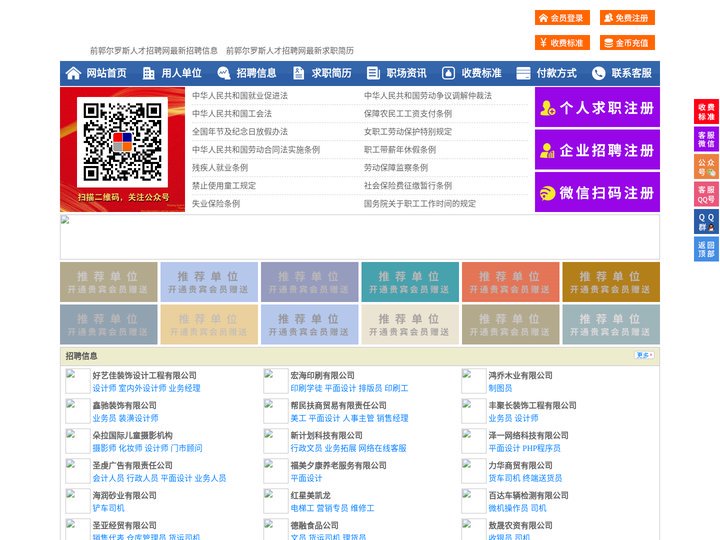Open the 招聘信息 navbar item

(256, 73)
